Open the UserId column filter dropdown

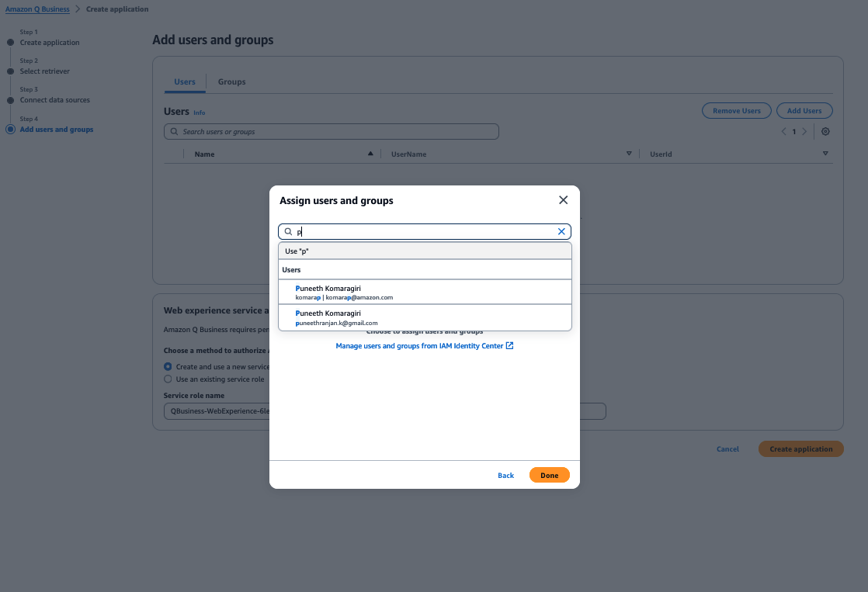point(825,154)
